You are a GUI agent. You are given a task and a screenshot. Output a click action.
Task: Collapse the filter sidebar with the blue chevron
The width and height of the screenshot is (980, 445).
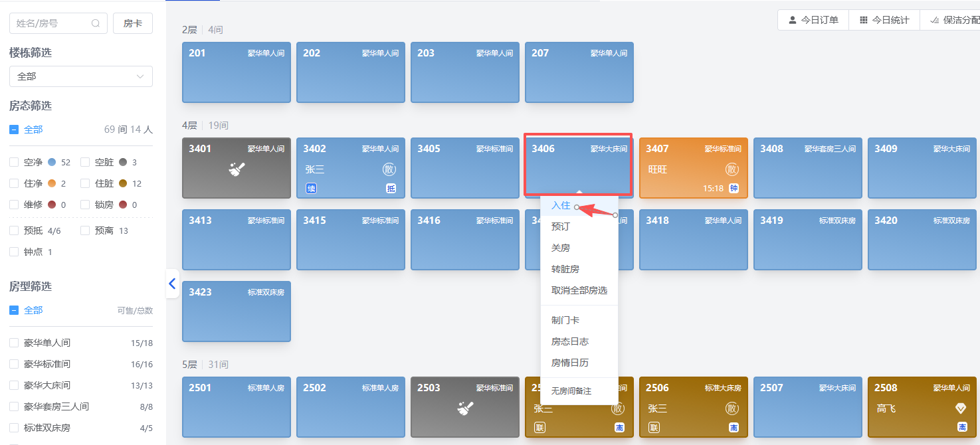172,284
